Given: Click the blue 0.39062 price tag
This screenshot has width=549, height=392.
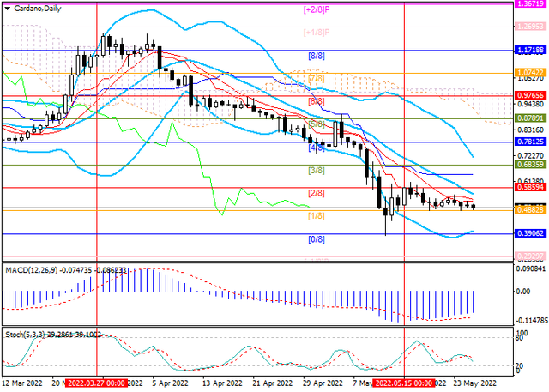Looking at the screenshot, I should tap(531, 233).
